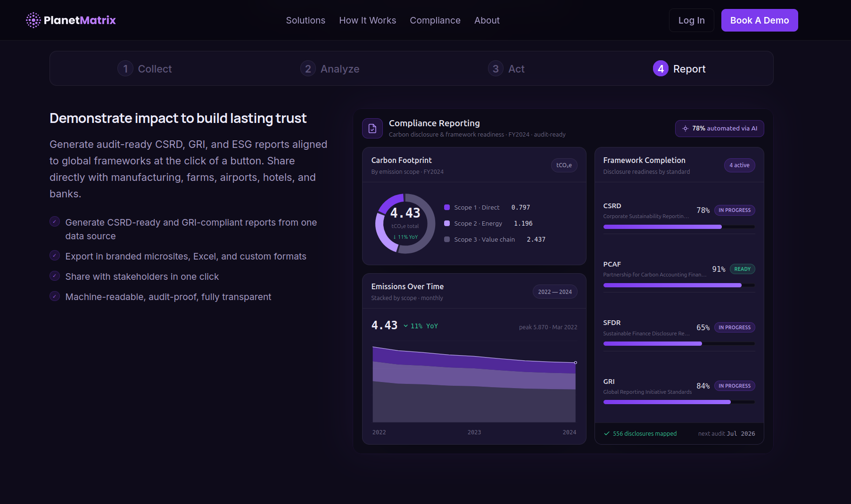Viewport: 851px width, 504px height.
Task: Click the Log In button
Action: (692, 20)
